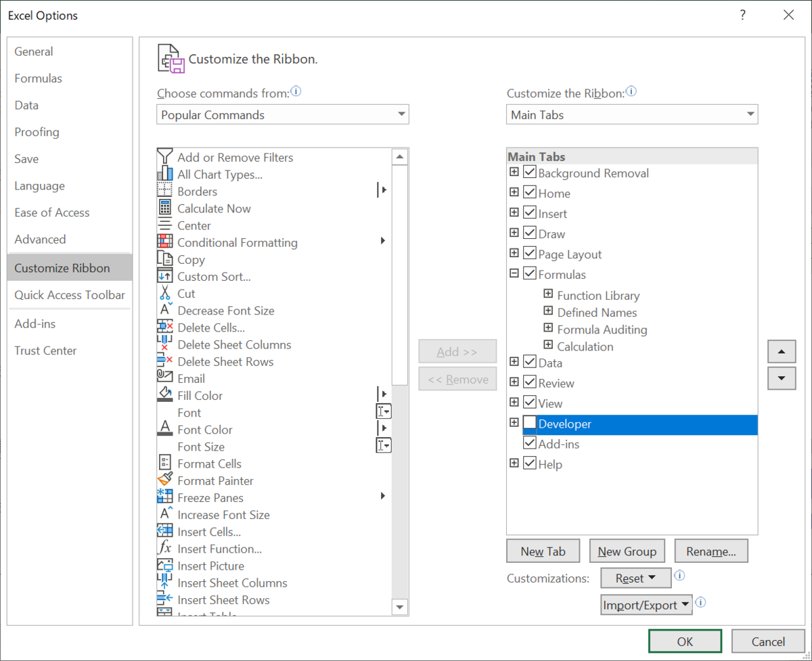The height and width of the screenshot is (661, 812).
Task: Click the OK button
Action: [x=685, y=641]
